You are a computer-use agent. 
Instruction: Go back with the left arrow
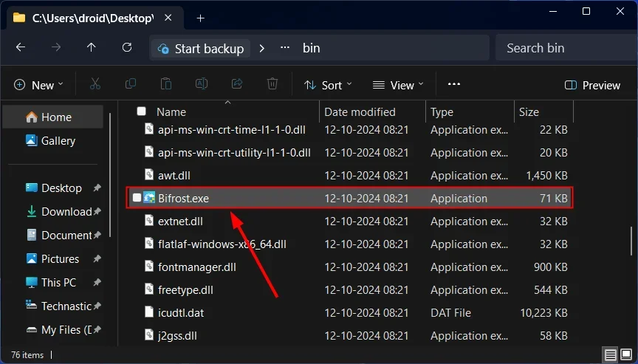coord(21,47)
